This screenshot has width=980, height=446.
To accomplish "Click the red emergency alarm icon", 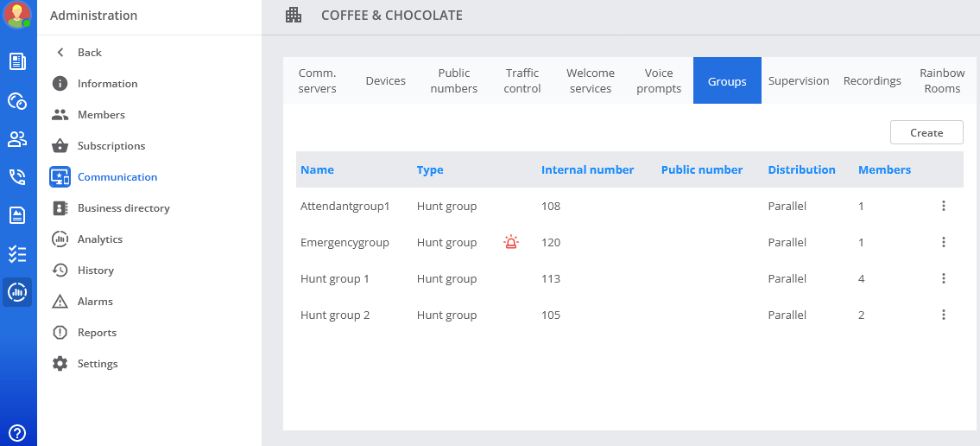I will [511, 242].
